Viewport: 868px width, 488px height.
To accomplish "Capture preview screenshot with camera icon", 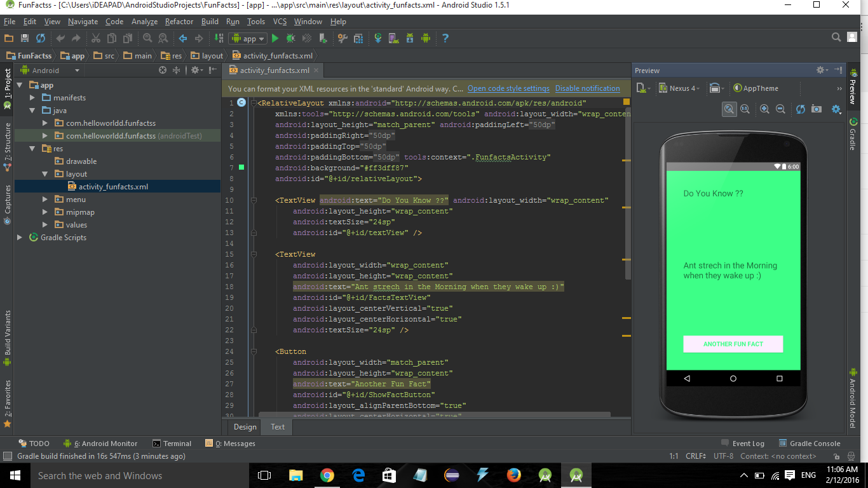I will click(x=817, y=109).
